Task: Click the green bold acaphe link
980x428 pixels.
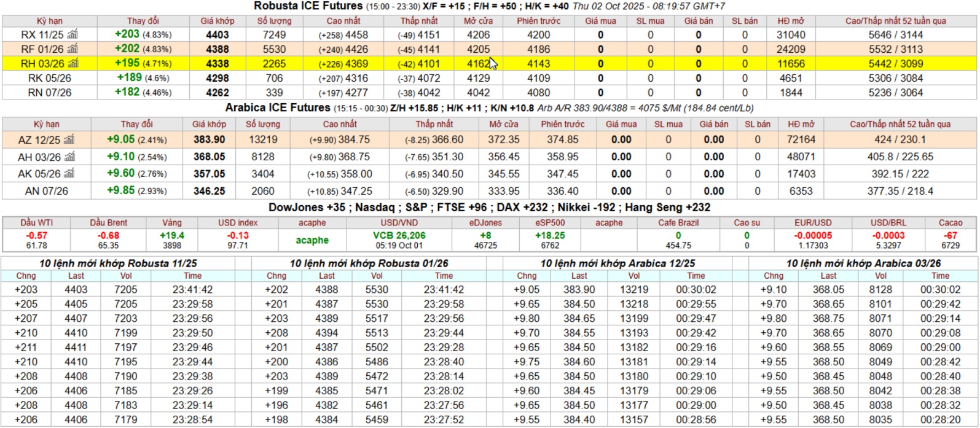Action: click(x=312, y=240)
